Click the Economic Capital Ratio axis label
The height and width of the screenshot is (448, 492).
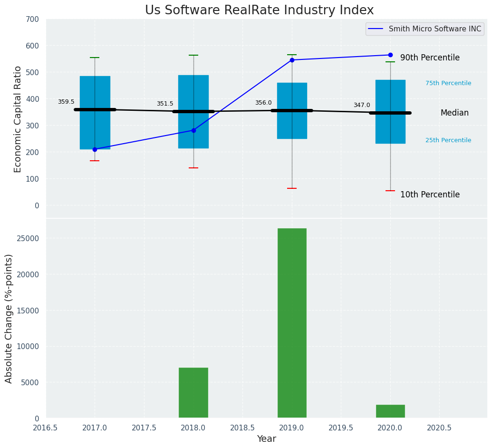coord(18,119)
